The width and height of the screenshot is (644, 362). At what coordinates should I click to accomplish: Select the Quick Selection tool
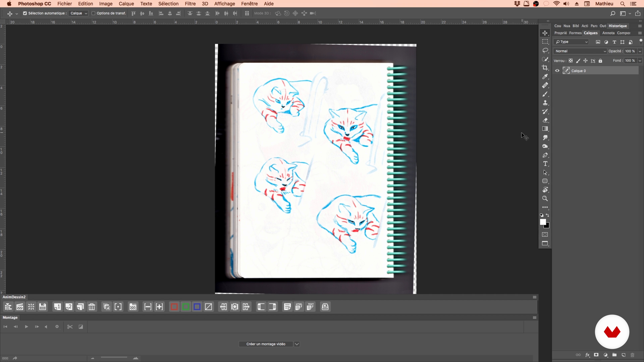coord(545,59)
